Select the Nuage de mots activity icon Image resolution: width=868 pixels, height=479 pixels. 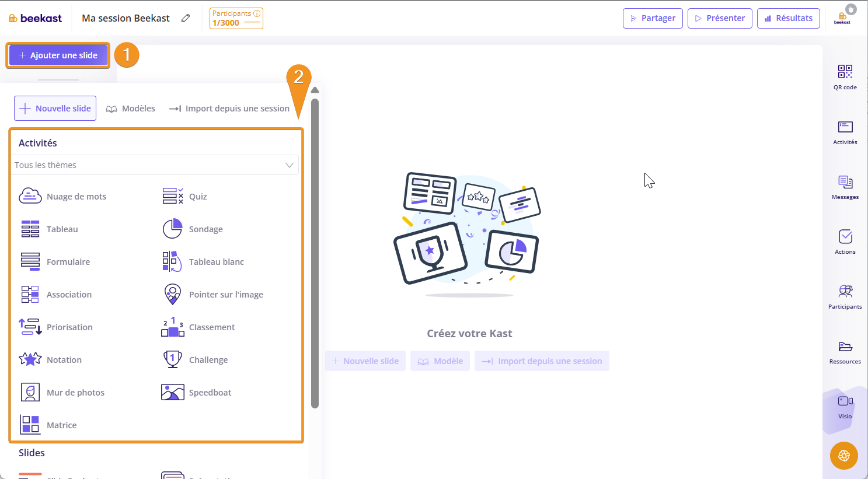(30, 196)
